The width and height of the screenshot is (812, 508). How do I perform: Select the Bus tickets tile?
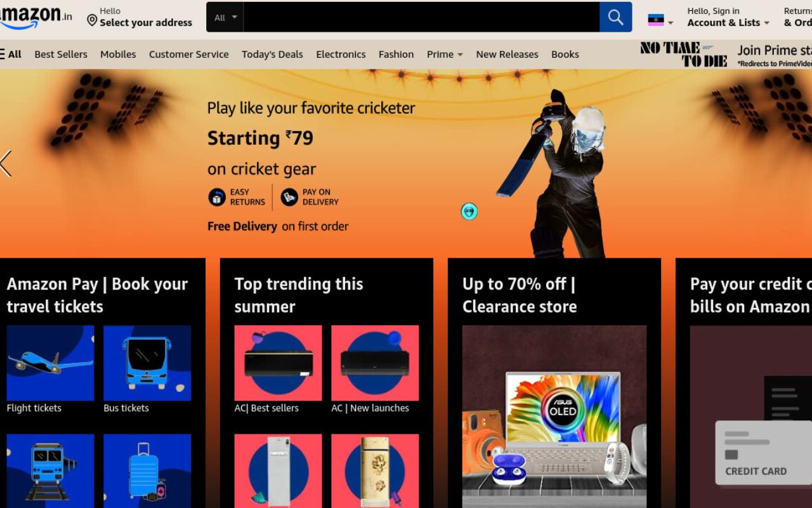pos(147,363)
